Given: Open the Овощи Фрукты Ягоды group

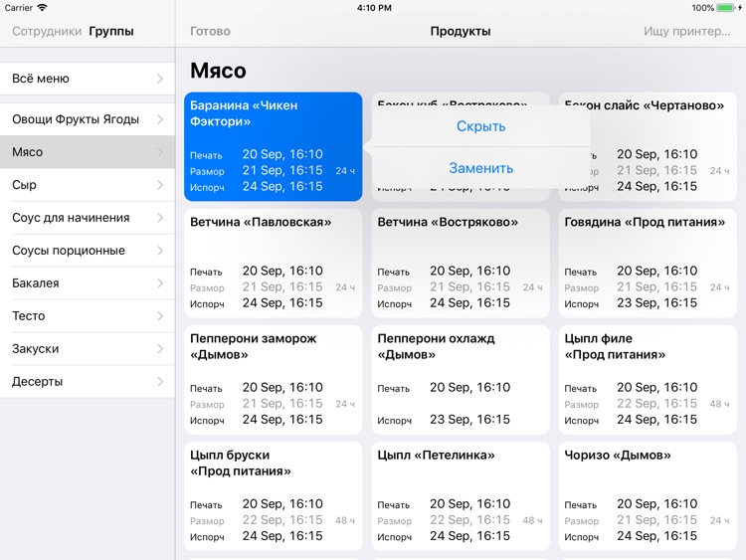Looking at the screenshot, I should point(88,119).
